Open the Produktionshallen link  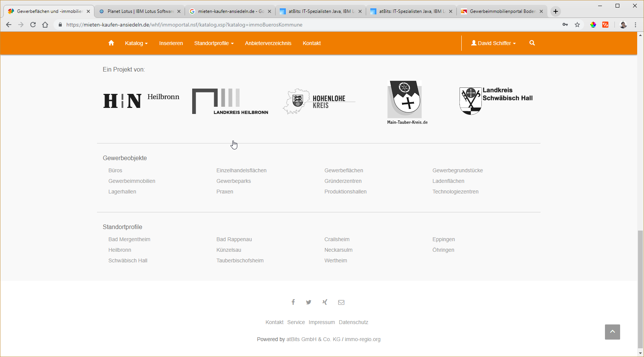pos(345,192)
